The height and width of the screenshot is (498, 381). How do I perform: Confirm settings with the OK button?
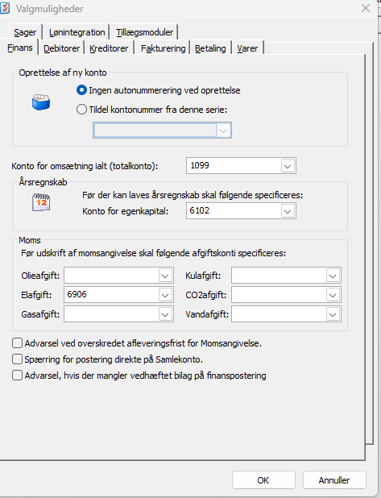coord(263,480)
